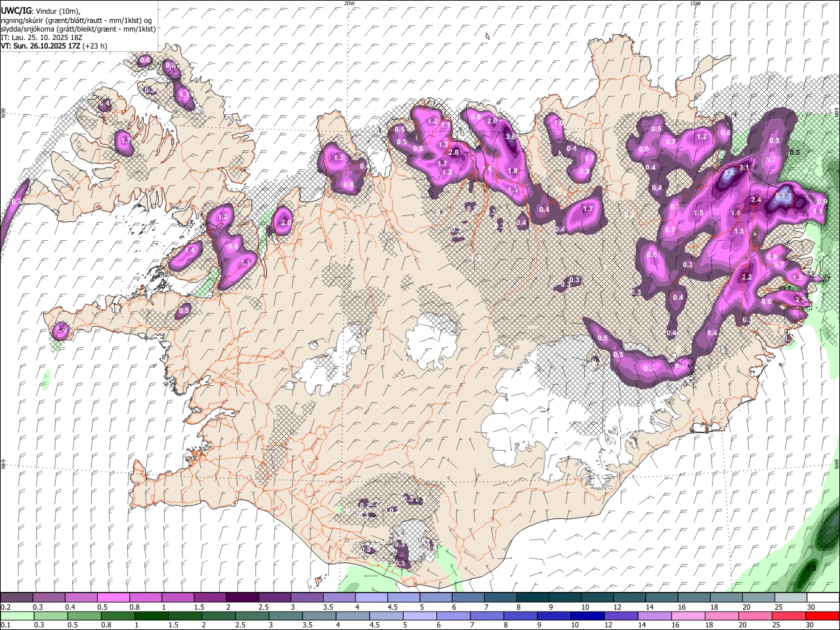
Task: Pick the snow legend swatch for 0.2–0.3
Action: pos(16,598)
